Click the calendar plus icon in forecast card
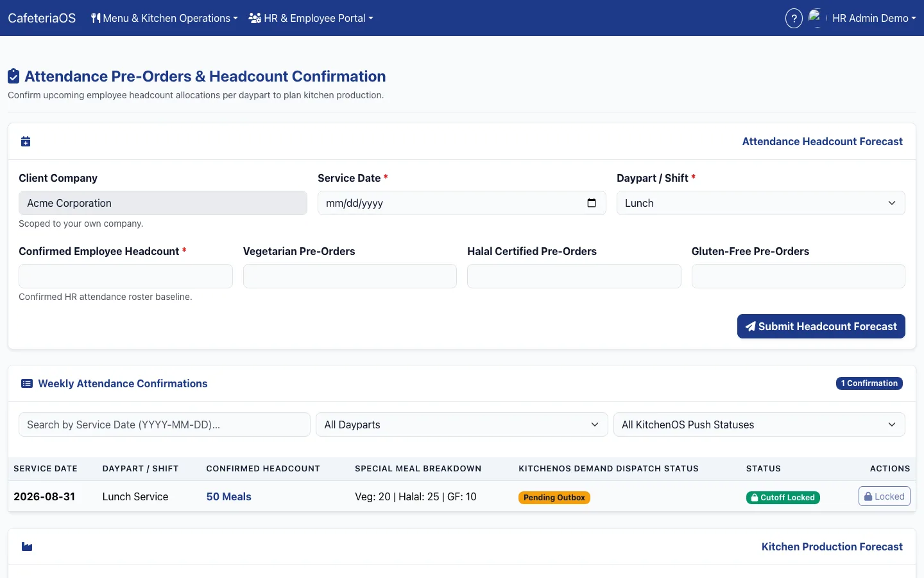This screenshot has height=578, width=924. pos(26,141)
